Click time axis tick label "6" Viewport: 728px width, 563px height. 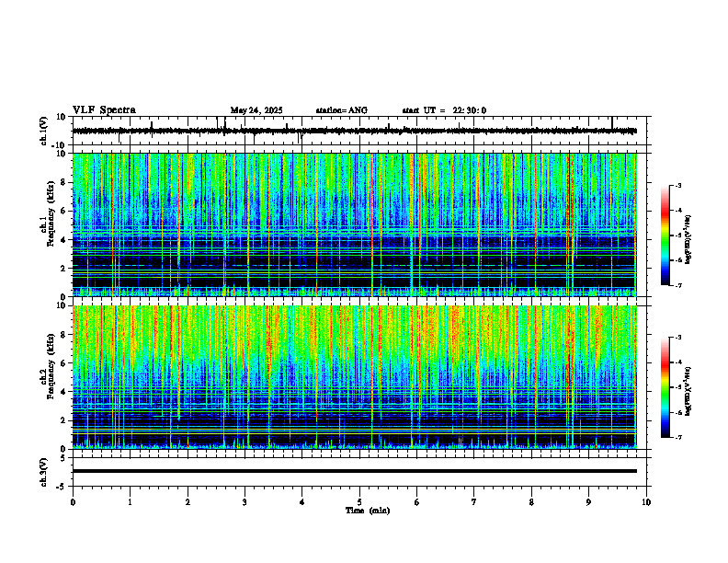(x=417, y=502)
